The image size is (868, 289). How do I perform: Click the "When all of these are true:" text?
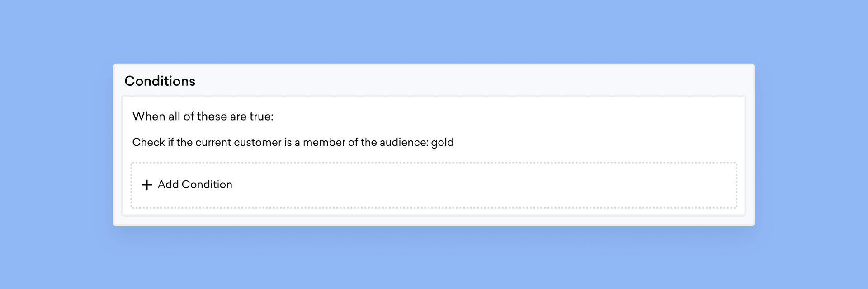coord(203,117)
